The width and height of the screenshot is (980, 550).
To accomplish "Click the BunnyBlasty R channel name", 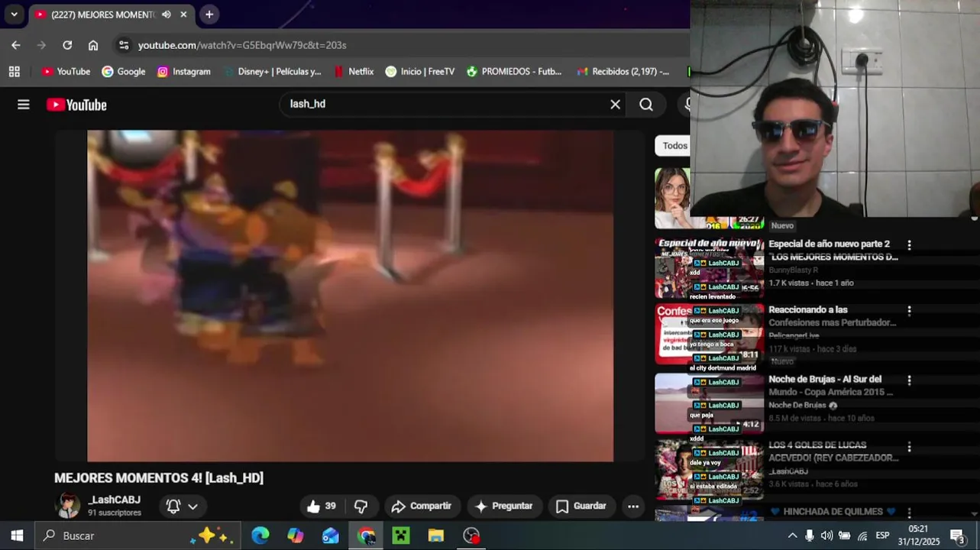I will pos(793,270).
